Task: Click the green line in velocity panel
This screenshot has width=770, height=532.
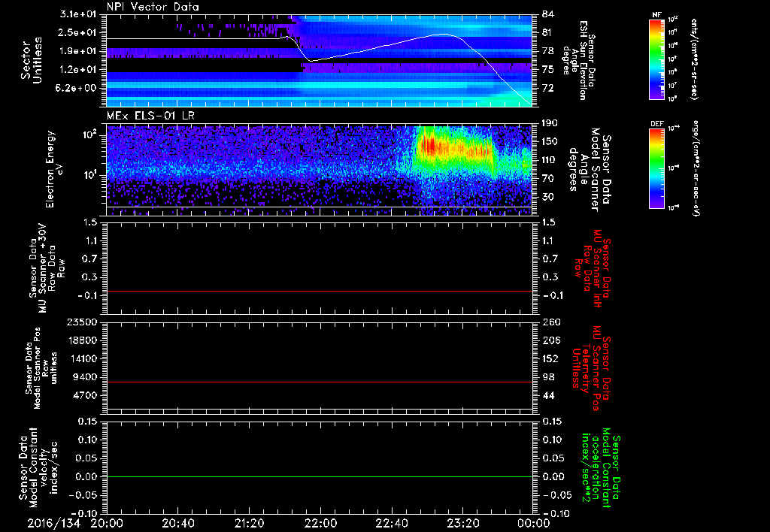Action: (320, 476)
